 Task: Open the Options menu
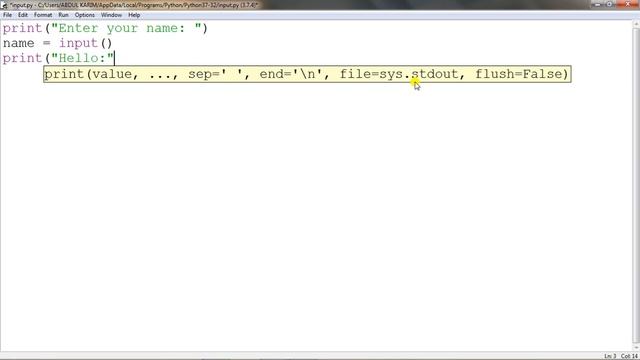[84, 15]
